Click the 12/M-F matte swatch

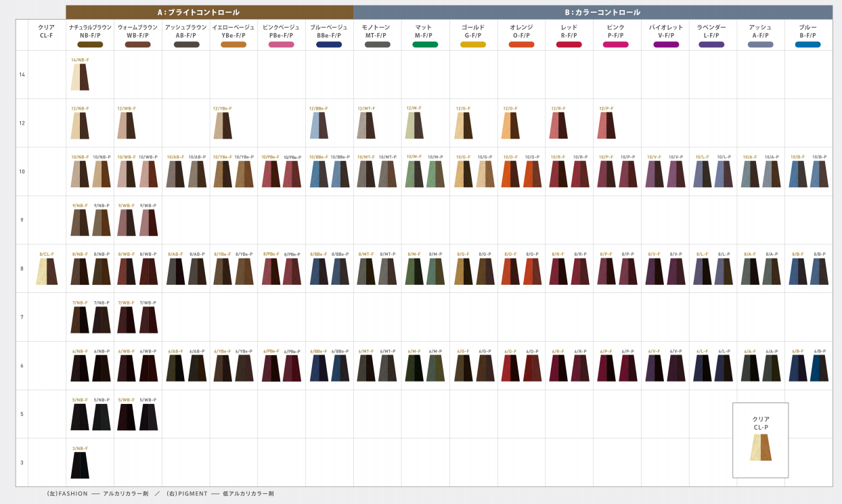tap(414, 125)
